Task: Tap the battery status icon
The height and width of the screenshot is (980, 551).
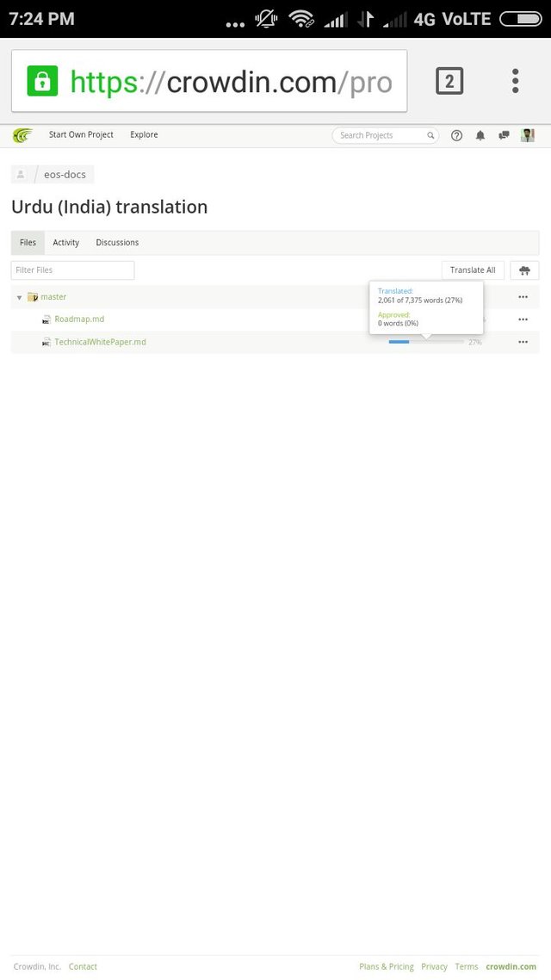Action: pos(520,19)
